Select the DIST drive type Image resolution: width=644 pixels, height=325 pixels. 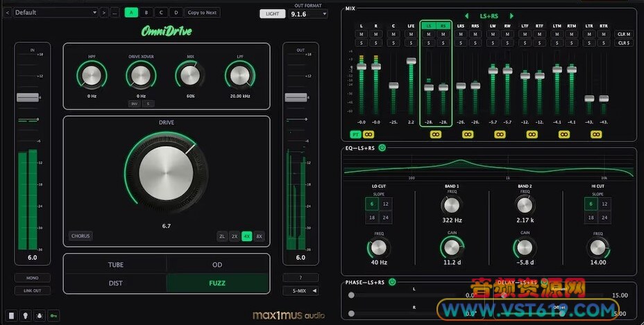point(115,283)
